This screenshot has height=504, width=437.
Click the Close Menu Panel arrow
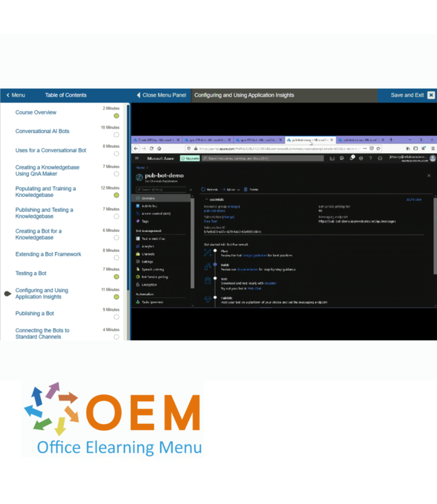[x=139, y=95]
